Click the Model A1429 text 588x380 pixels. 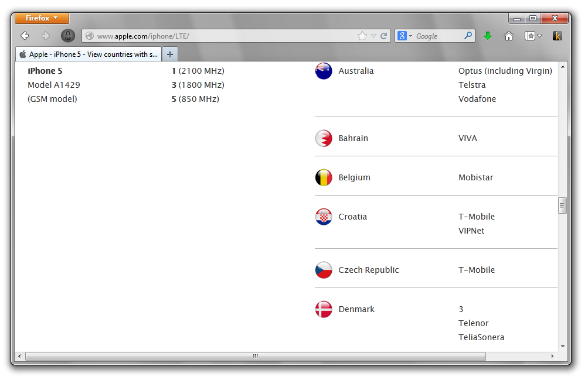point(53,85)
